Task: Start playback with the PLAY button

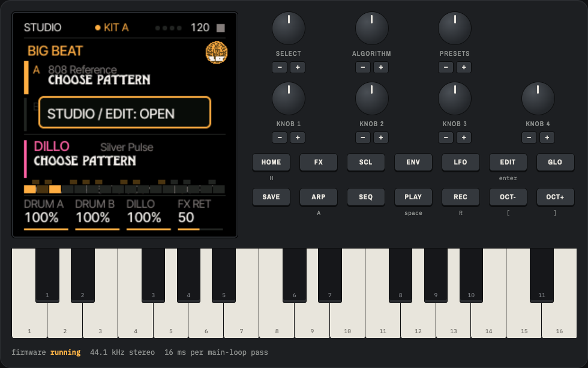Action: [x=413, y=197]
